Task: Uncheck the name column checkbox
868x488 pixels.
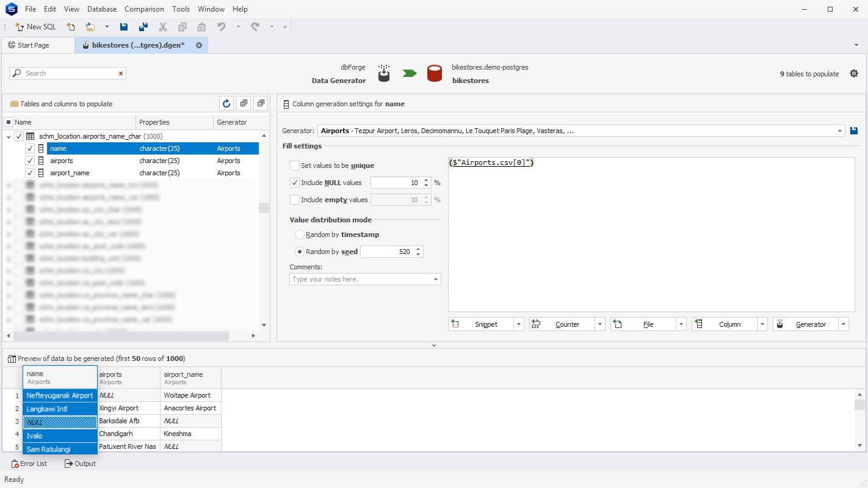Action: coord(30,148)
